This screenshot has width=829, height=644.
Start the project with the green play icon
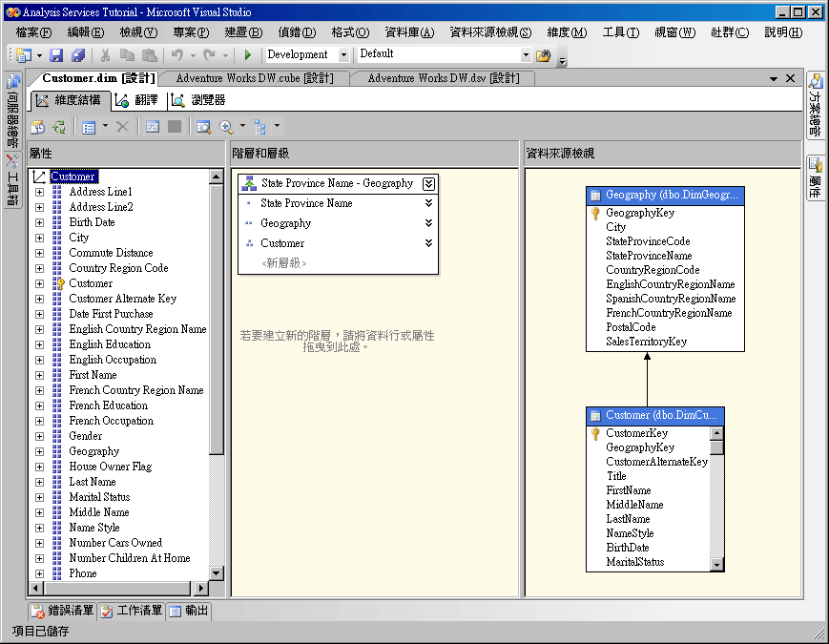[x=247, y=55]
